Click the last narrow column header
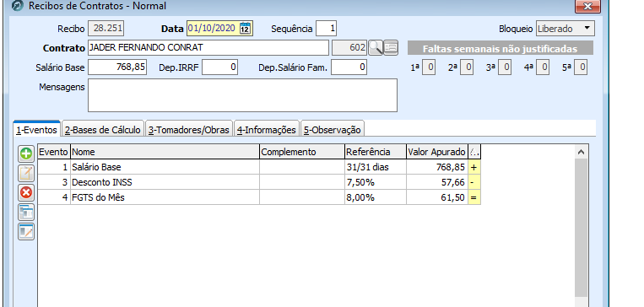Viewport: 644px width, 307px height. pos(474,152)
